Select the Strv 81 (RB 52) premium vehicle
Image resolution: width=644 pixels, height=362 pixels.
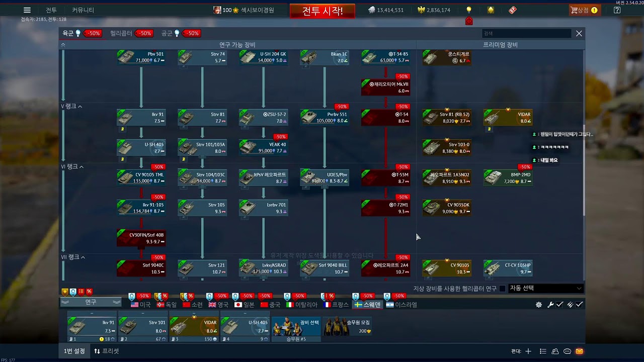pyautogui.click(x=447, y=118)
